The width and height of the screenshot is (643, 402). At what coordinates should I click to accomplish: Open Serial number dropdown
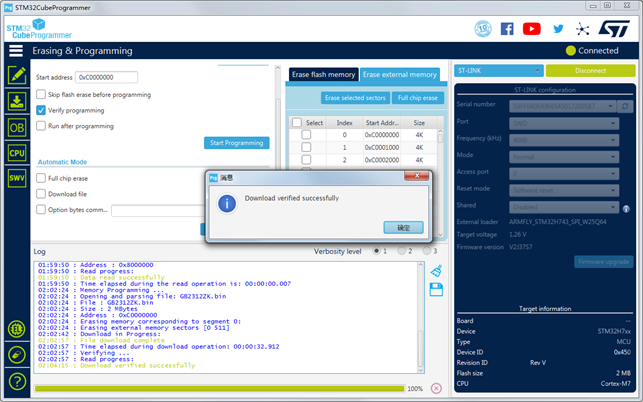pos(563,106)
